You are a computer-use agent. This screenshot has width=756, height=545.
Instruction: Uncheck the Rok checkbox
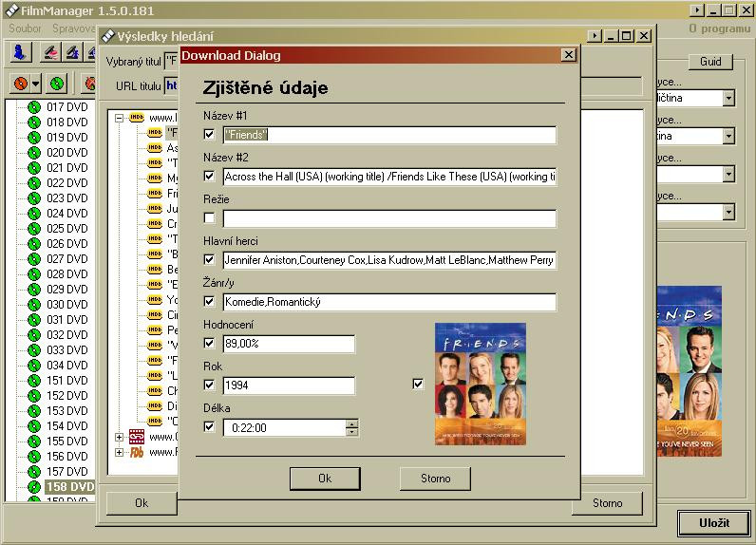[x=209, y=385]
